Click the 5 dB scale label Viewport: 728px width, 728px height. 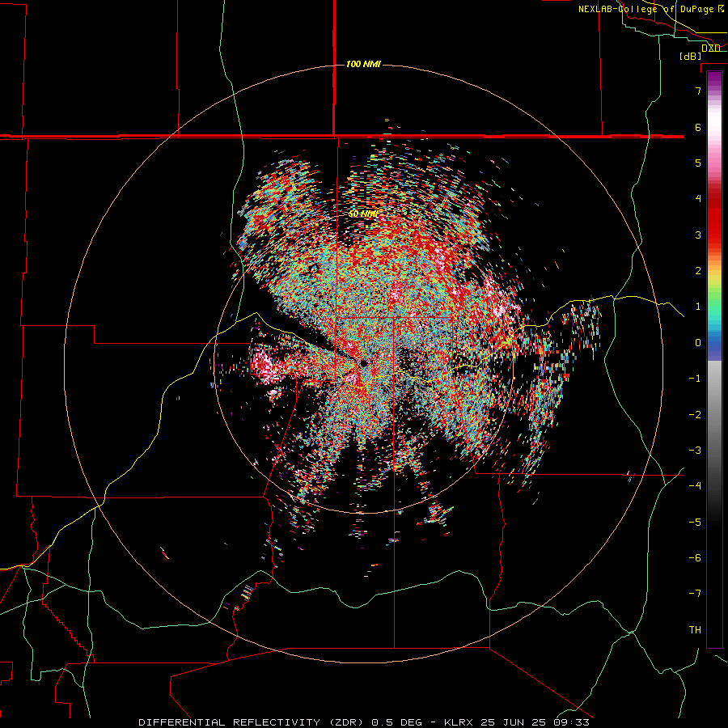(698, 163)
